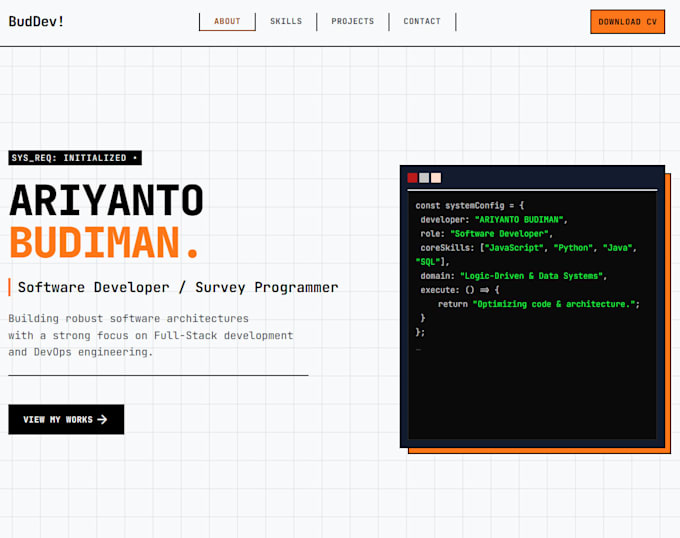This screenshot has height=538, width=680.
Task: Click the 'and DevOps engineering.' line
Action: tap(81, 352)
